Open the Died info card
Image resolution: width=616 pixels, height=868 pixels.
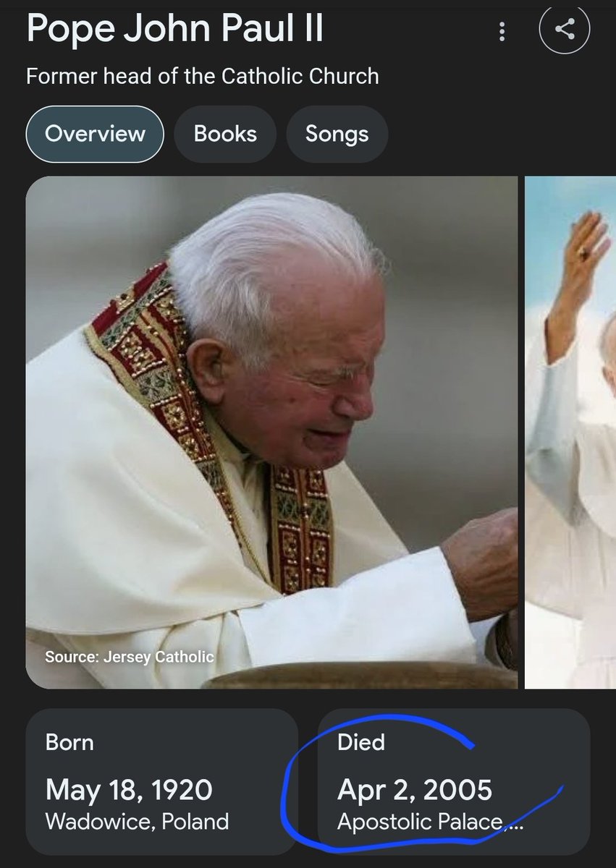[x=454, y=781]
